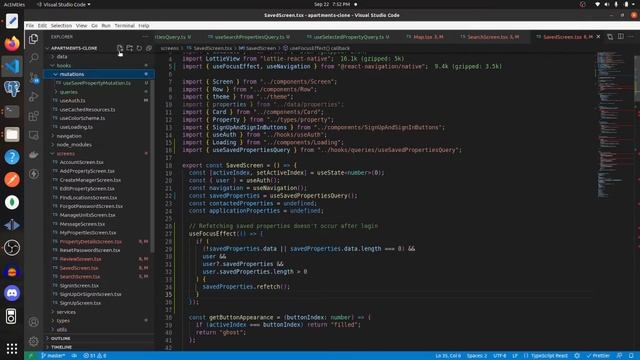640x360 pixels.
Task: Open the Explorer view in the activity bar
Action: [x=33, y=39]
